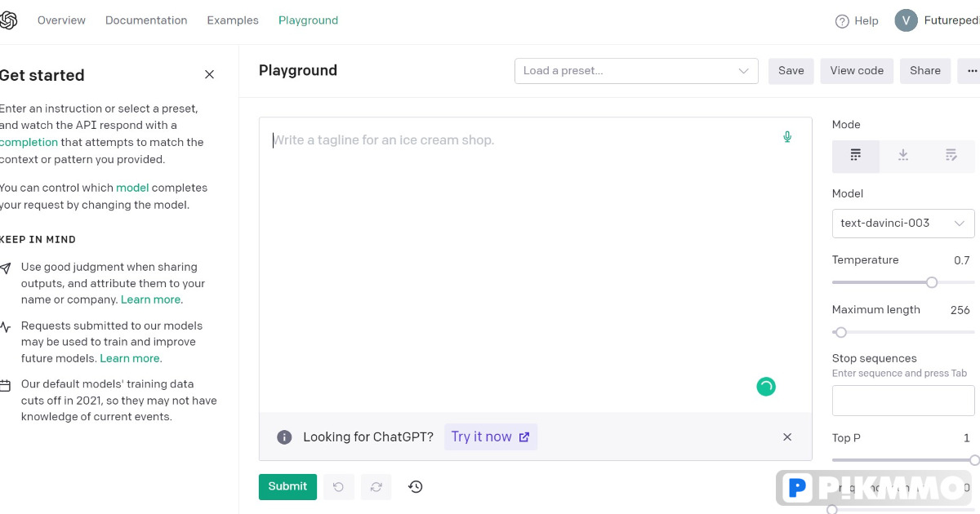The width and height of the screenshot is (980, 514).
Task: Click the regenerate completion icon
Action: 376,487
